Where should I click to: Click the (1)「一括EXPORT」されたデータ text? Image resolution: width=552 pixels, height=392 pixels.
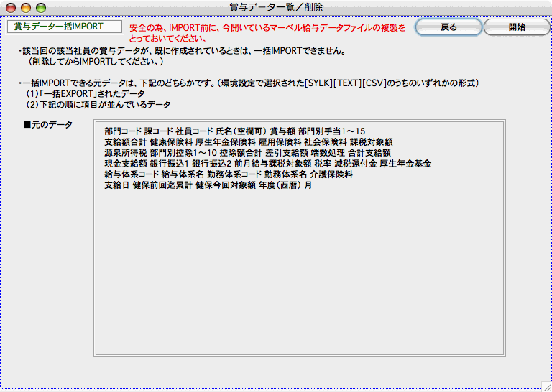click(x=86, y=94)
